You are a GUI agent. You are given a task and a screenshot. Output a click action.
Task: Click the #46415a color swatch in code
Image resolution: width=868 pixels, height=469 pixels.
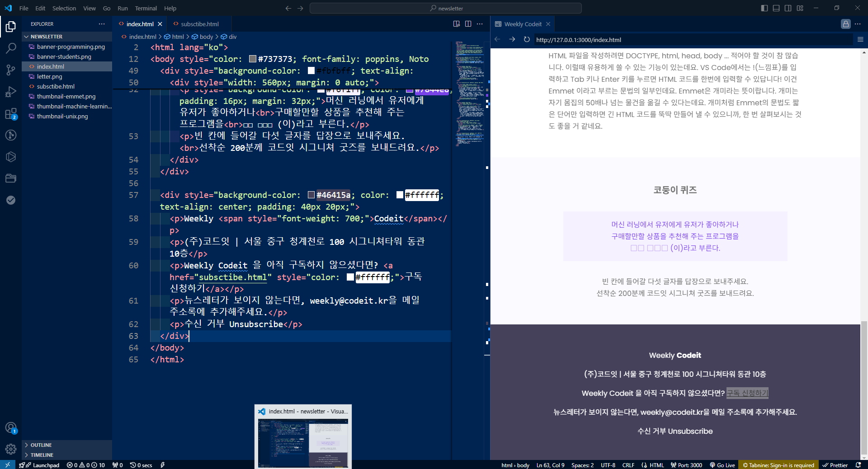pyautogui.click(x=311, y=195)
